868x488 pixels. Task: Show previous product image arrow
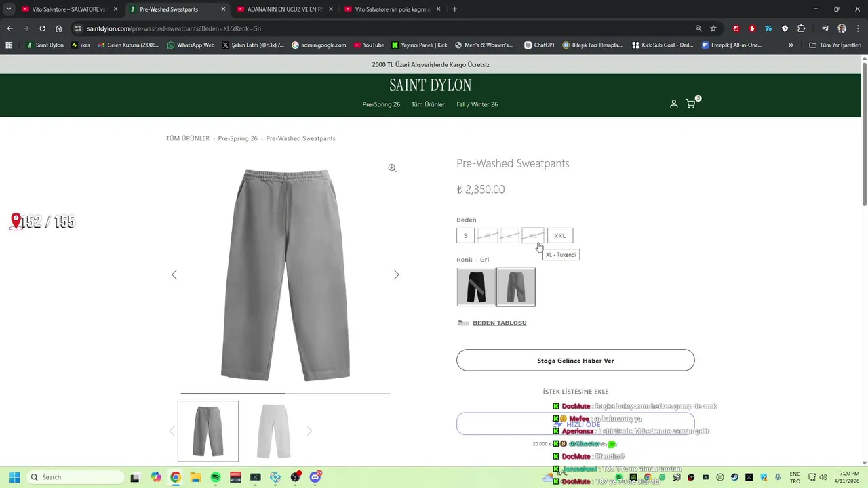click(x=174, y=274)
